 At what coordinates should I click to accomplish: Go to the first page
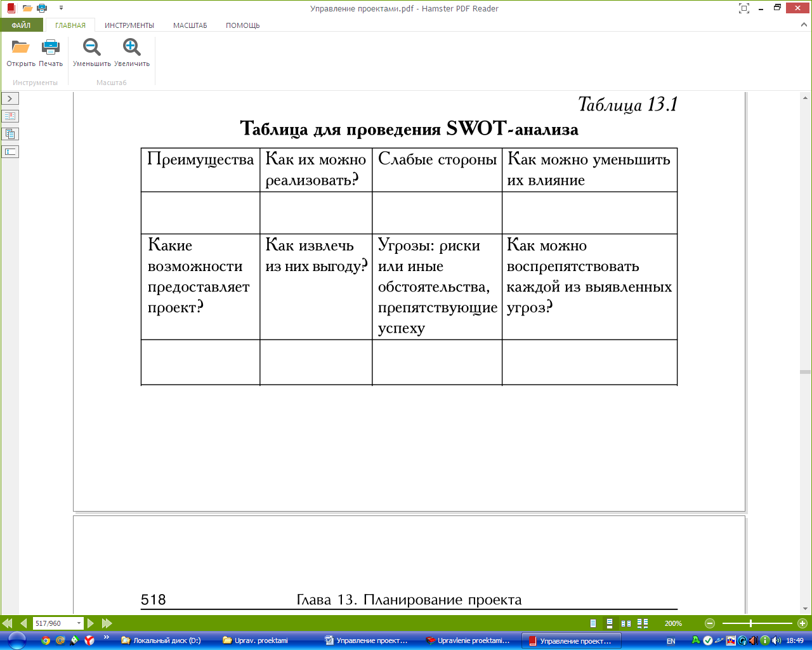(8, 623)
